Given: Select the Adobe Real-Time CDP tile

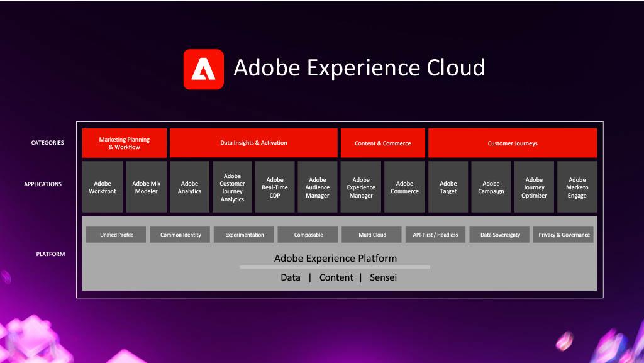Looking at the screenshot, I should coord(275,187).
